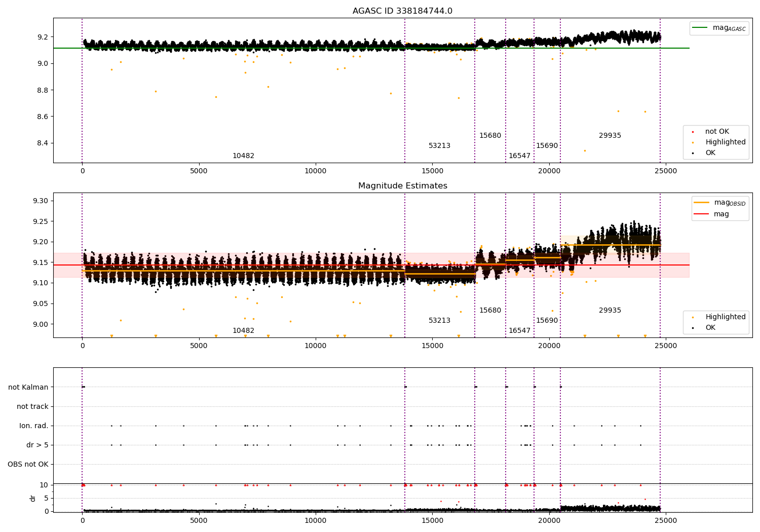The width and height of the screenshot is (760, 532).
Task: Click the 'Ion. rad.' axis label
Action: tap(34, 426)
